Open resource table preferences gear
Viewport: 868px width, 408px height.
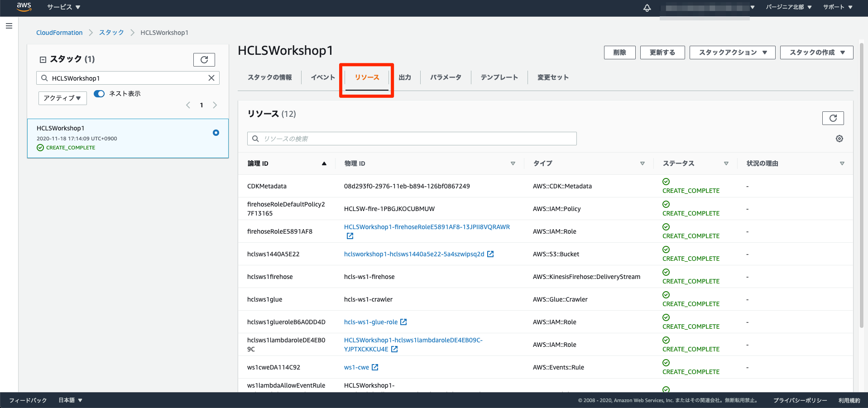coord(839,139)
